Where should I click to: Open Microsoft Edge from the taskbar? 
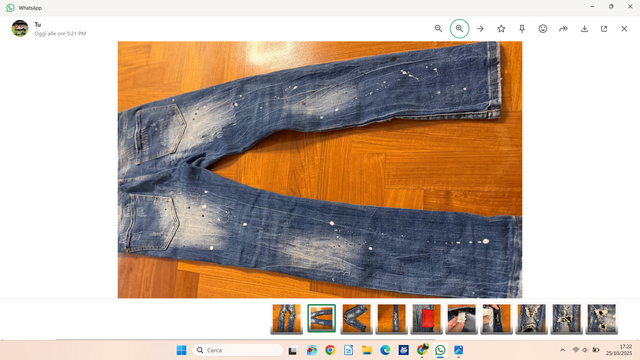(x=385, y=350)
